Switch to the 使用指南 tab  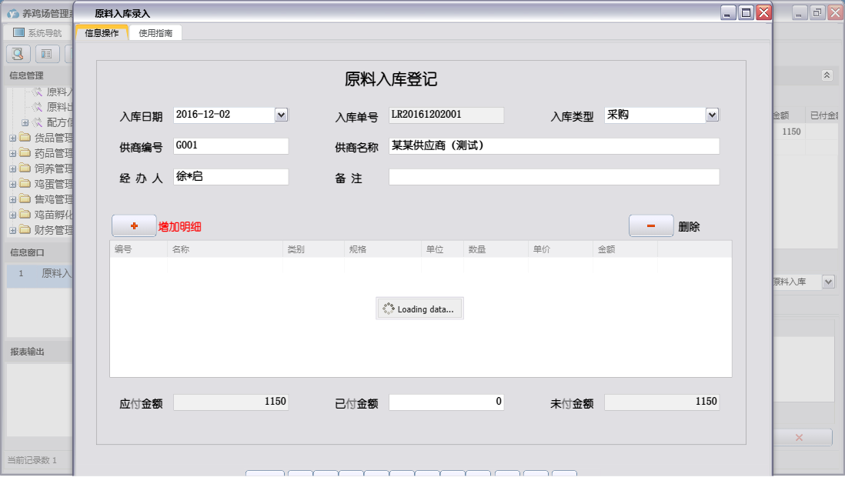pyautogui.click(x=155, y=33)
